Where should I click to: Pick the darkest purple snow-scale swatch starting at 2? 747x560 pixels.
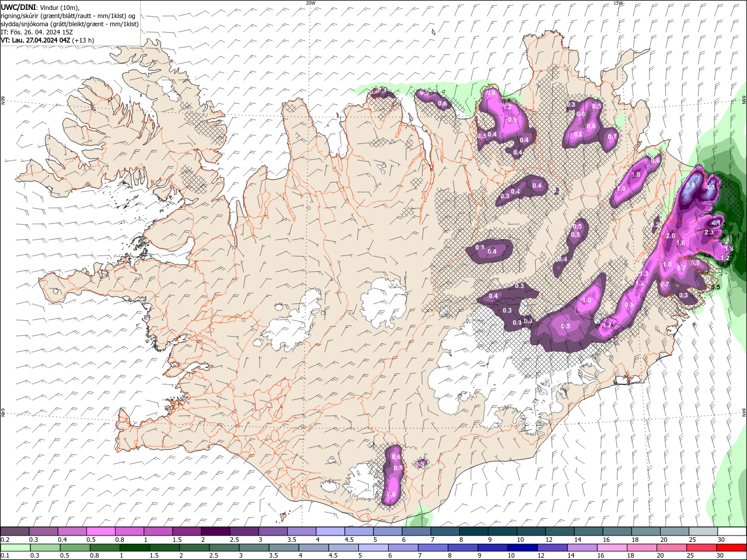215,531
